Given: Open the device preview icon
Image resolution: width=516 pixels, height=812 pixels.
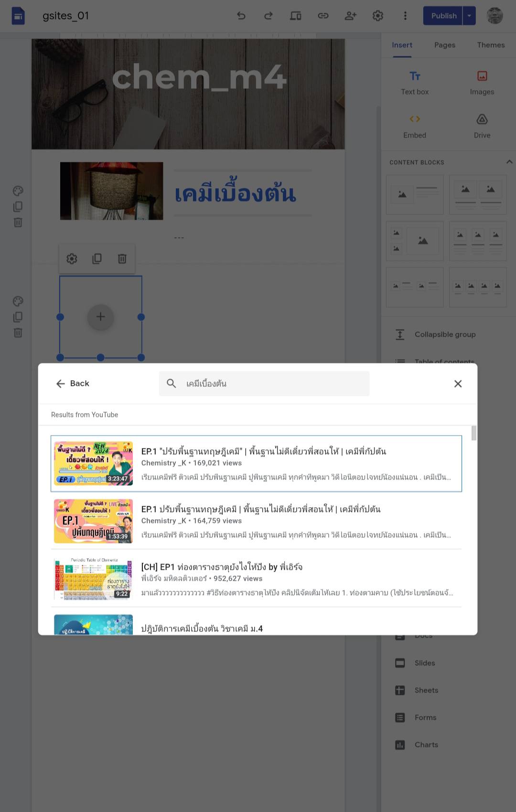Looking at the screenshot, I should [x=296, y=16].
